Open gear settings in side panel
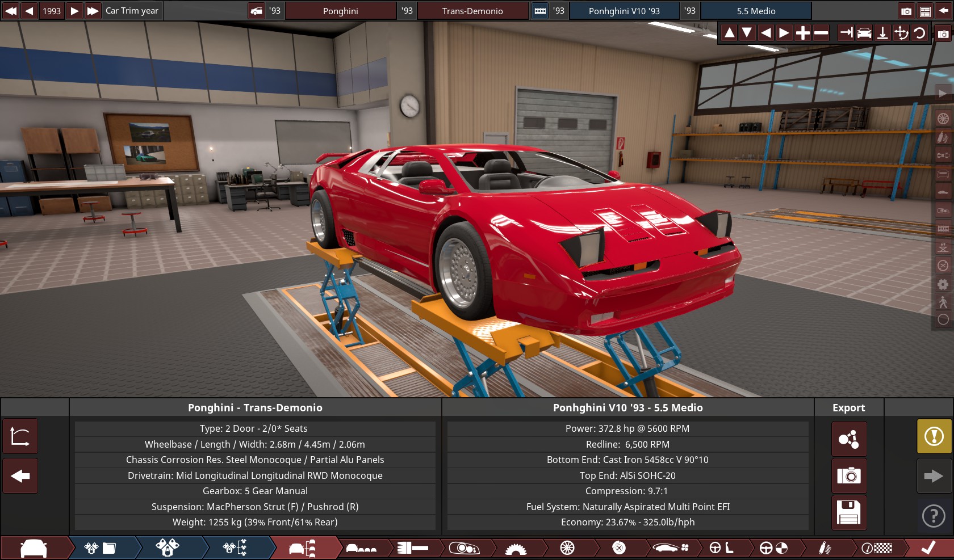The width and height of the screenshot is (954, 560). 943,284
